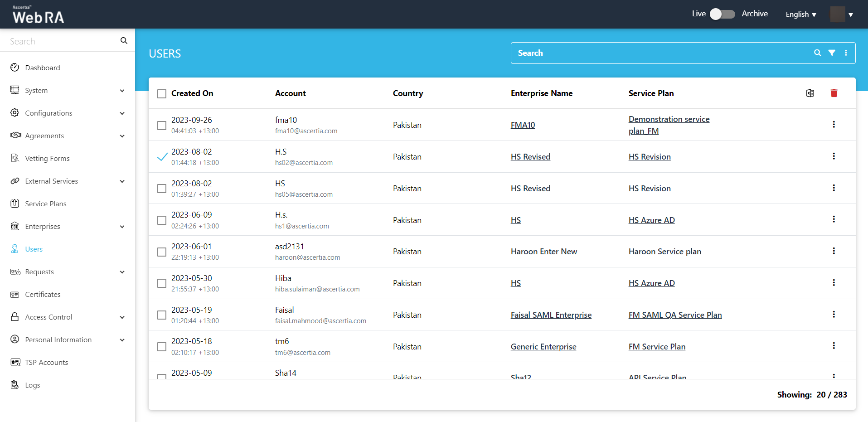Image resolution: width=868 pixels, height=422 pixels.
Task: Open row actions menu for fma10
Action: click(834, 124)
